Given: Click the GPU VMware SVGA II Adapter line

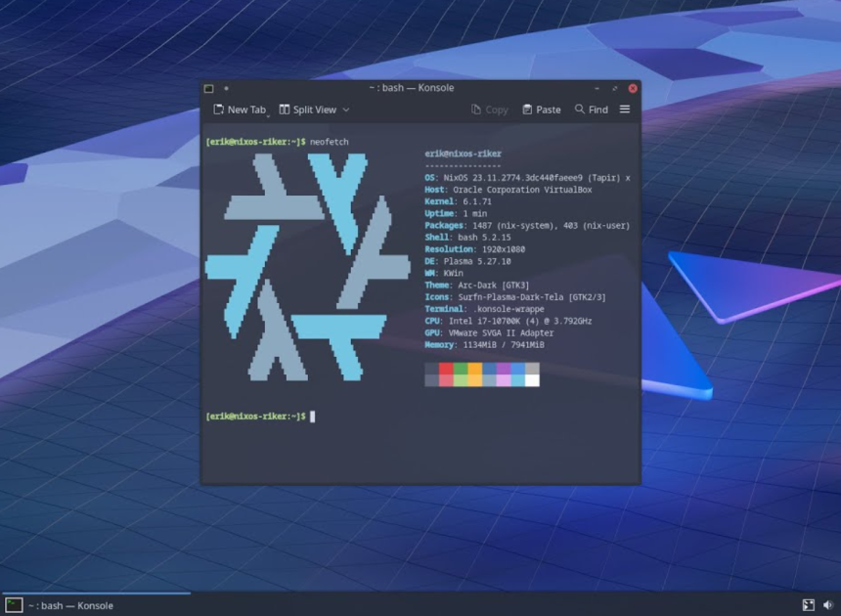Looking at the screenshot, I should pos(489,332).
